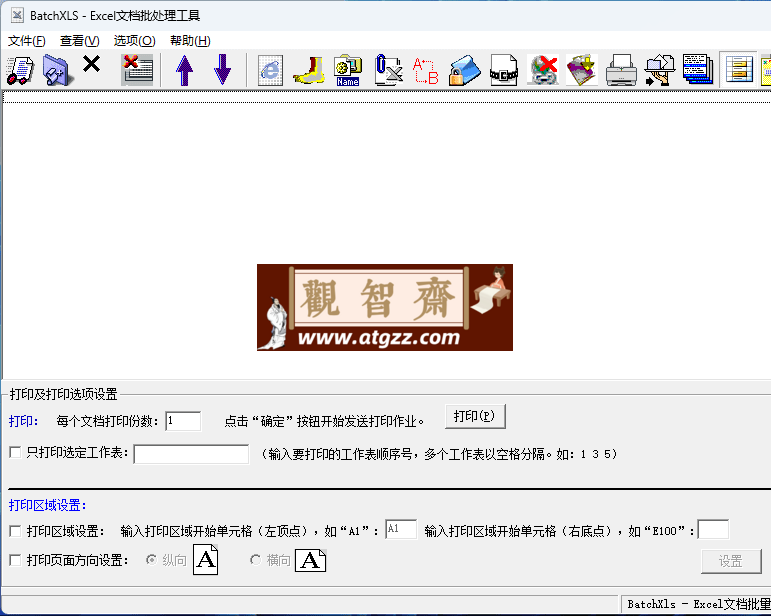Click the www.atgzz.com banner image
The image size is (771, 616).
pyautogui.click(x=385, y=307)
